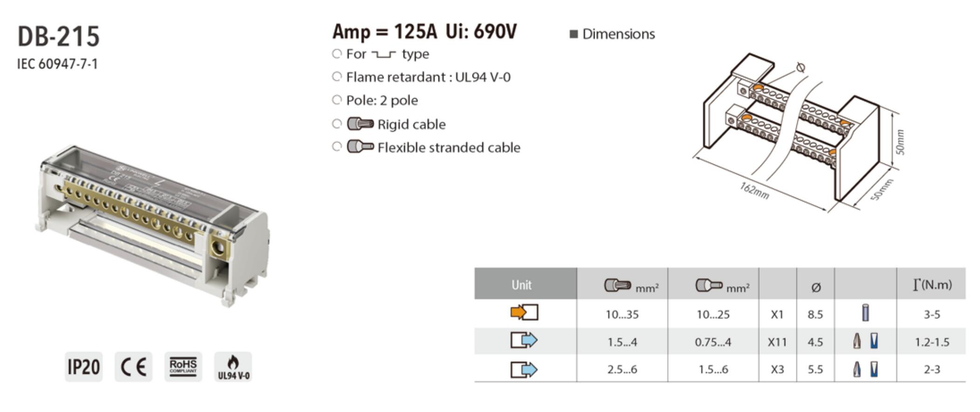Click the IEC 60947-7-1 standard text
The width and height of the screenshot is (980, 412).
click(58, 64)
